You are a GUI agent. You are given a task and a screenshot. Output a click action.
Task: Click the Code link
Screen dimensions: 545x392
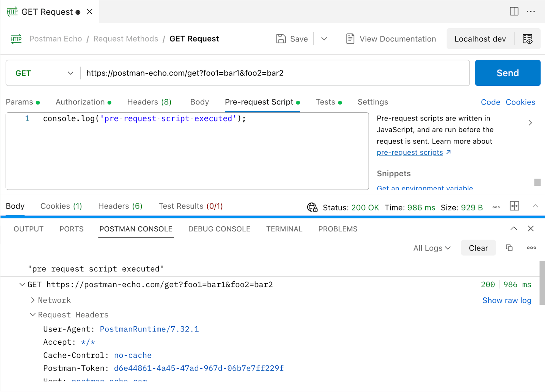point(490,102)
